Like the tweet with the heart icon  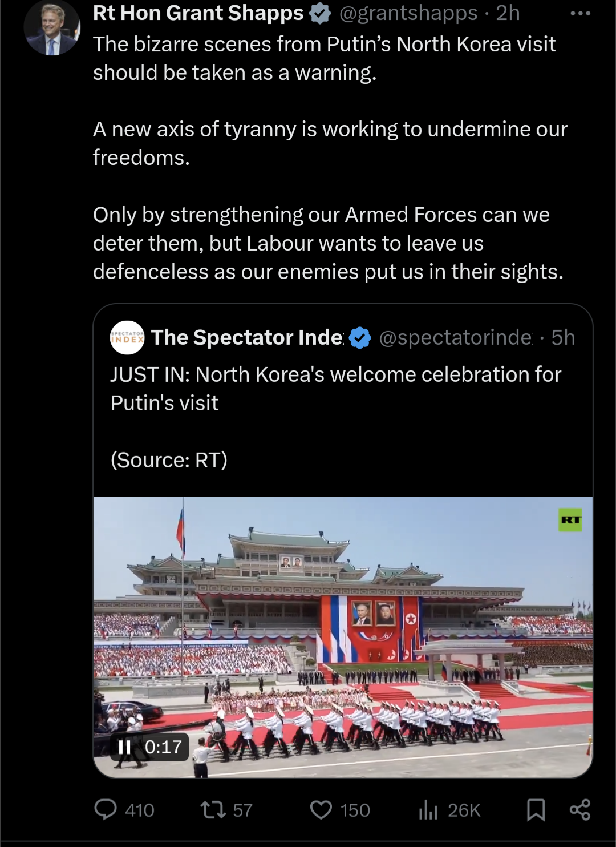pos(321,810)
